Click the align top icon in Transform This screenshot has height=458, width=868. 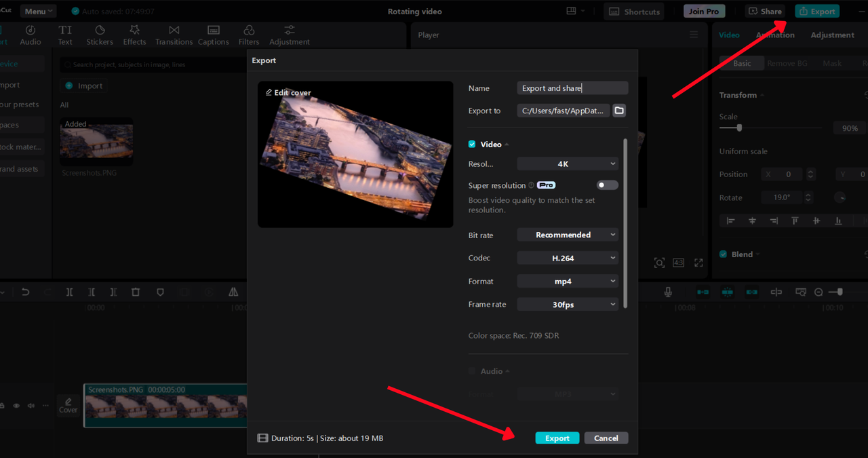[x=795, y=221]
